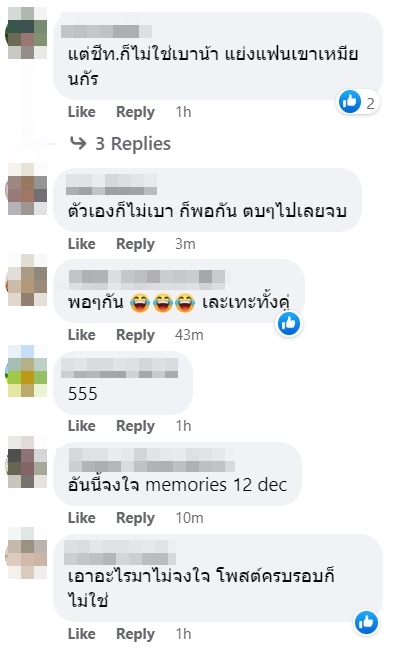The height and width of the screenshot is (655, 406).
Task: Like the comment posted 3m ago
Action: pyautogui.click(x=82, y=244)
